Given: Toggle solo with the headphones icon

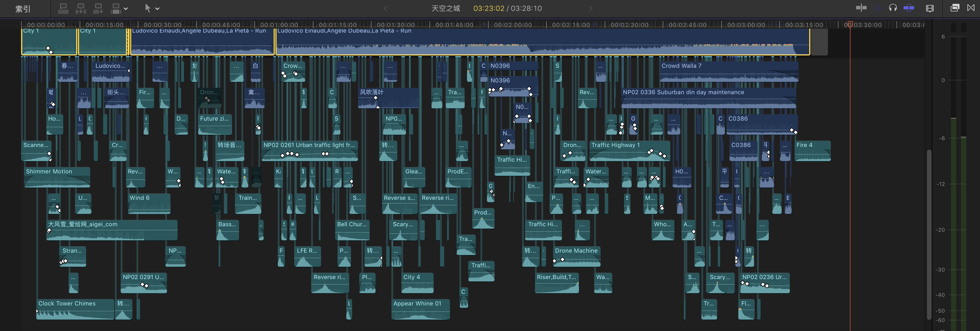Looking at the screenshot, I should [893, 8].
